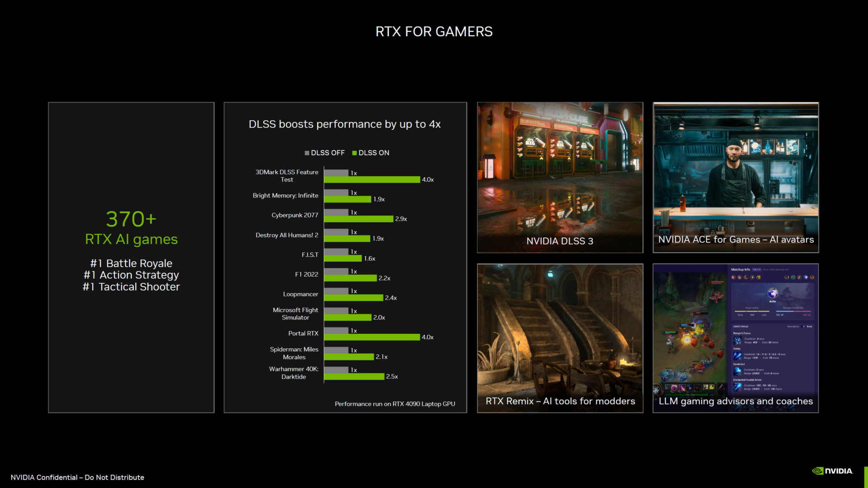Click the RTX FOR GAMERS slide title
Screen dimensions: 868x488
point(434,32)
